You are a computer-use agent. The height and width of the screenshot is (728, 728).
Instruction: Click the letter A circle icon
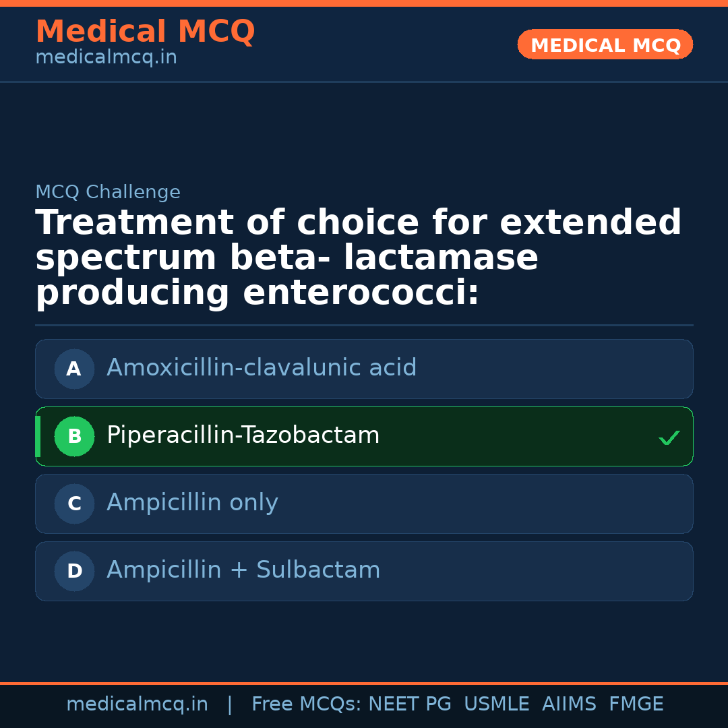coord(74,369)
